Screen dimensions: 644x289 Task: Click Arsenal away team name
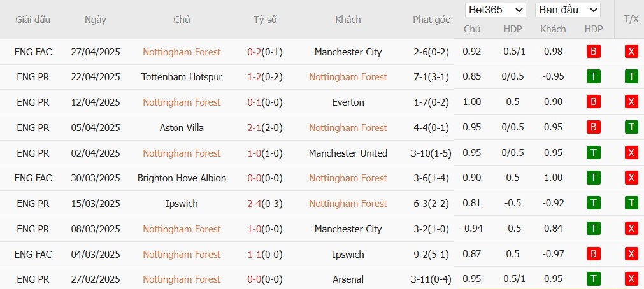pyautogui.click(x=348, y=279)
